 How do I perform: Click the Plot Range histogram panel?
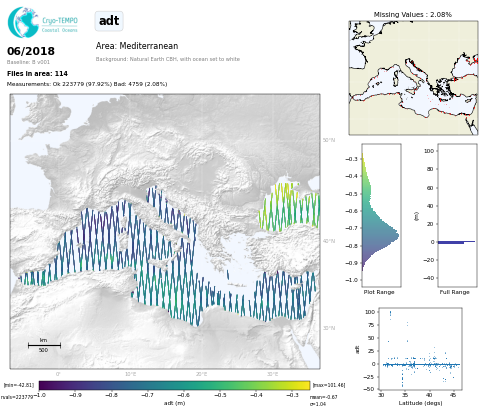pyautogui.click(x=381, y=215)
